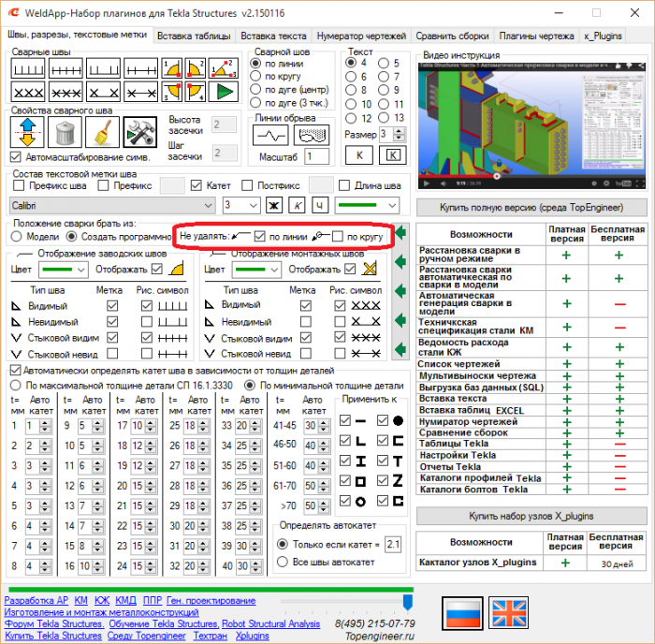Toggle bold Ж font style

point(274,205)
